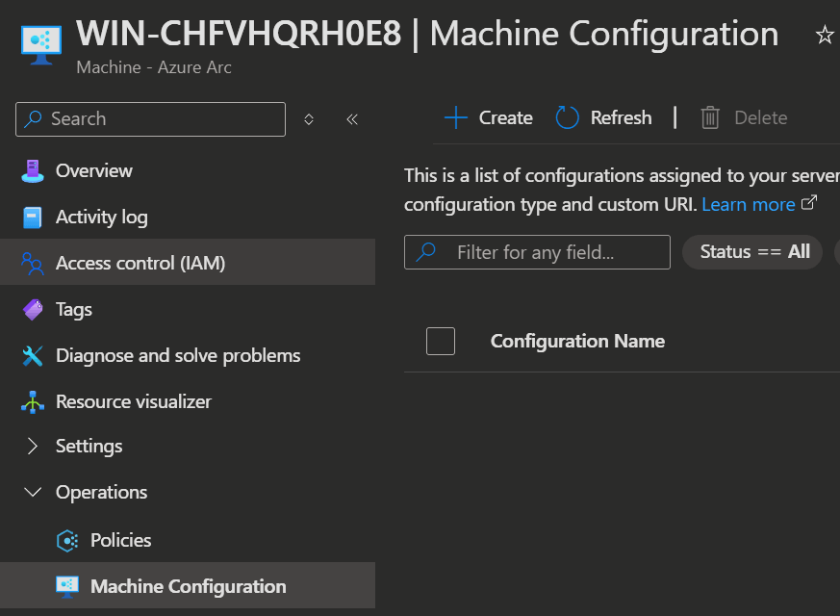Click the expand/collapse all menu arrows

(x=309, y=119)
